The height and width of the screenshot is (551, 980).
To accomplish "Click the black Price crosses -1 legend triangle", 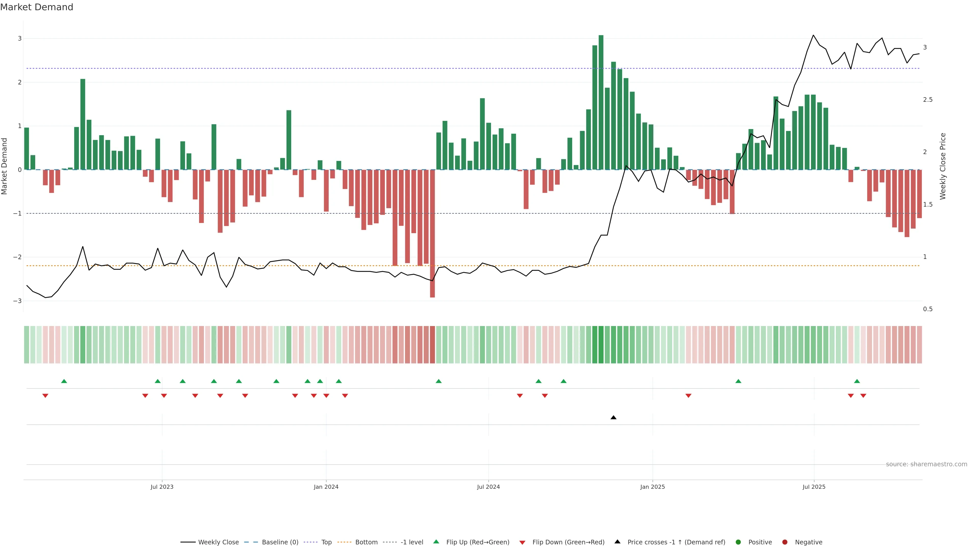I will pos(617,542).
